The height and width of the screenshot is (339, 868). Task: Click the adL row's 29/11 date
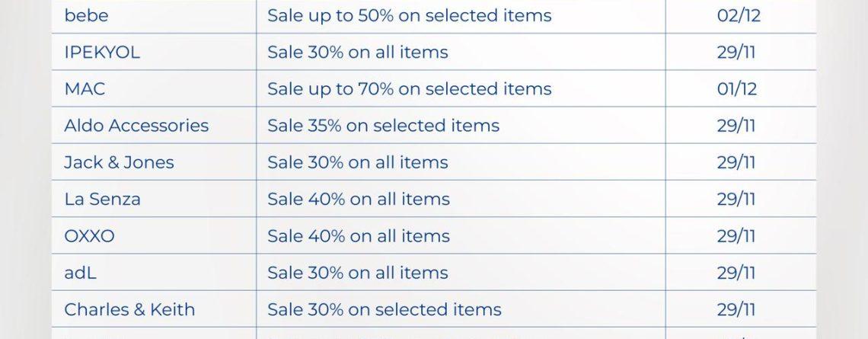click(736, 273)
